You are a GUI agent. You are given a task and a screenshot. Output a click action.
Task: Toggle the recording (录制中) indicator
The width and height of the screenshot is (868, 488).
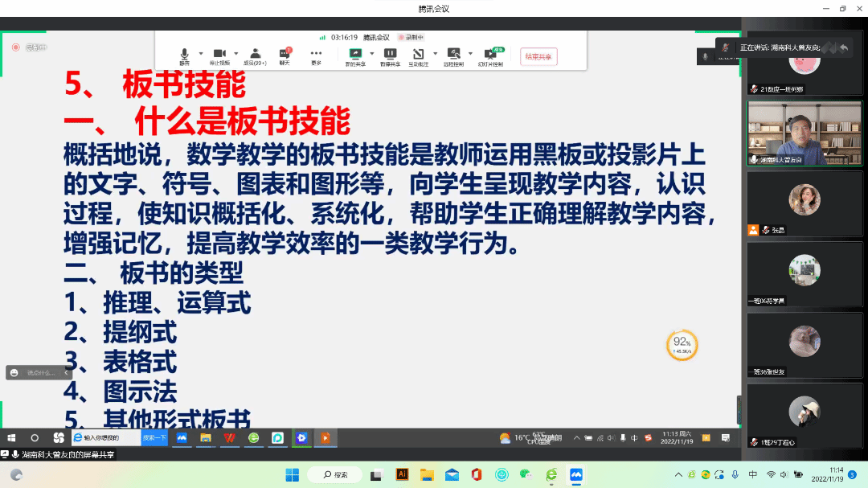point(411,37)
